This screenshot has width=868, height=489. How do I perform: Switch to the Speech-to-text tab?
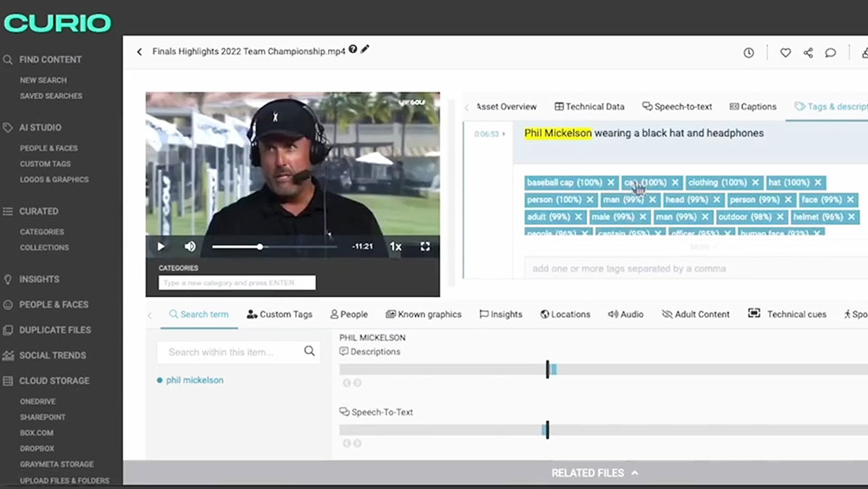click(677, 107)
